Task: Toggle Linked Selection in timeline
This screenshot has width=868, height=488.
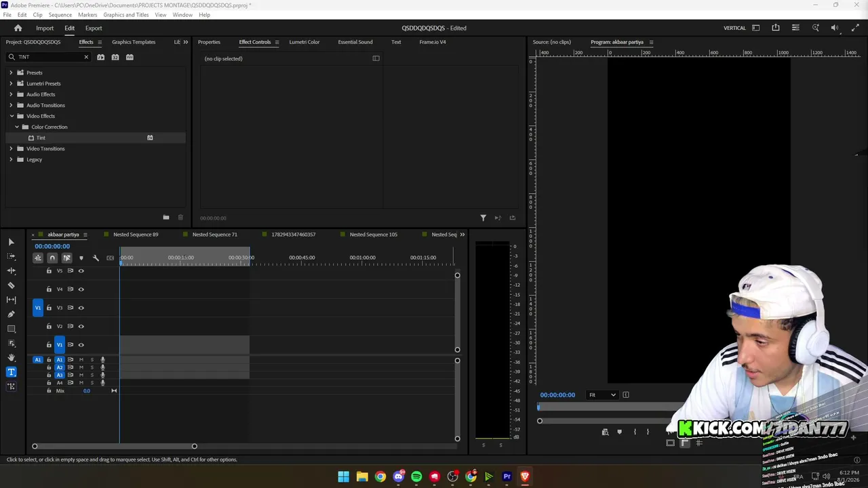Action: [x=66, y=258]
